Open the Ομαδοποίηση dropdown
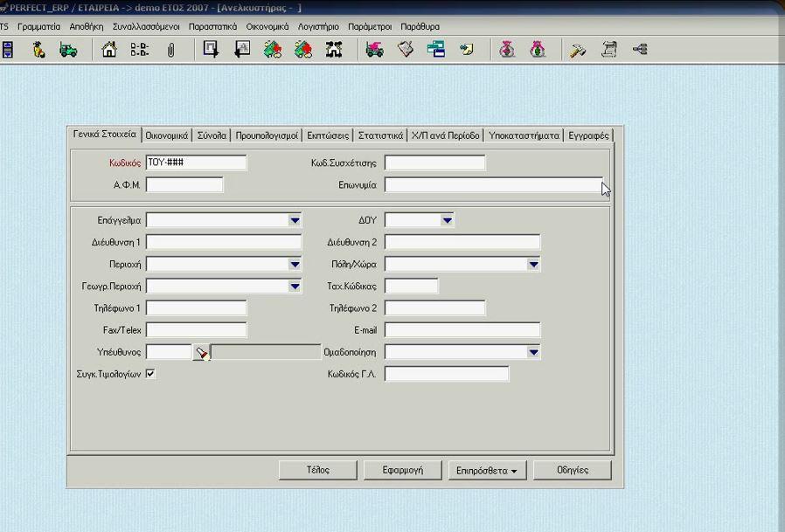 click(x=534, y=352)
